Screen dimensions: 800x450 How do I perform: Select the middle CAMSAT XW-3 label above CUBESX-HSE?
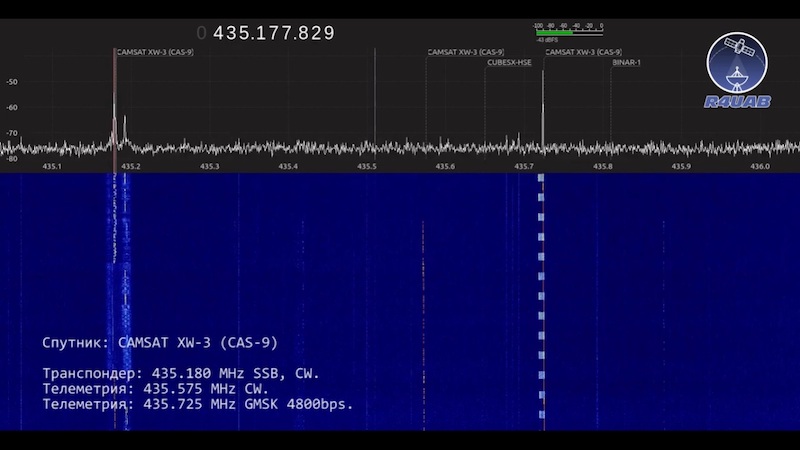(x=465, y=52)
